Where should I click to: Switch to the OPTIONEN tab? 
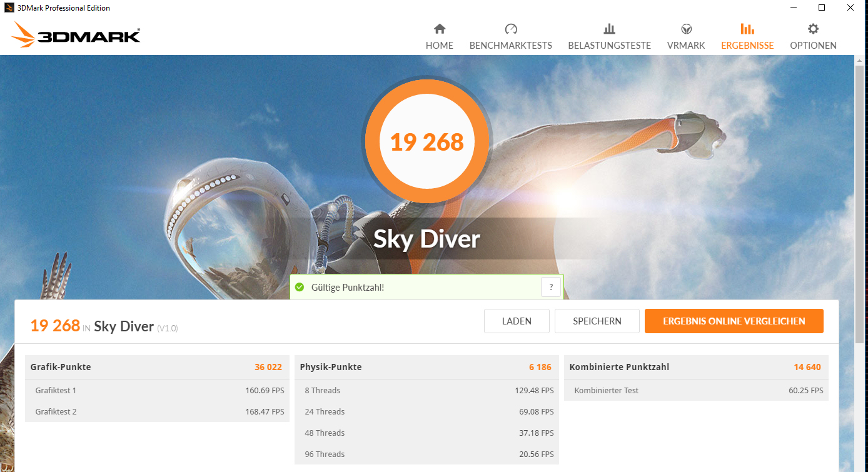813,38
